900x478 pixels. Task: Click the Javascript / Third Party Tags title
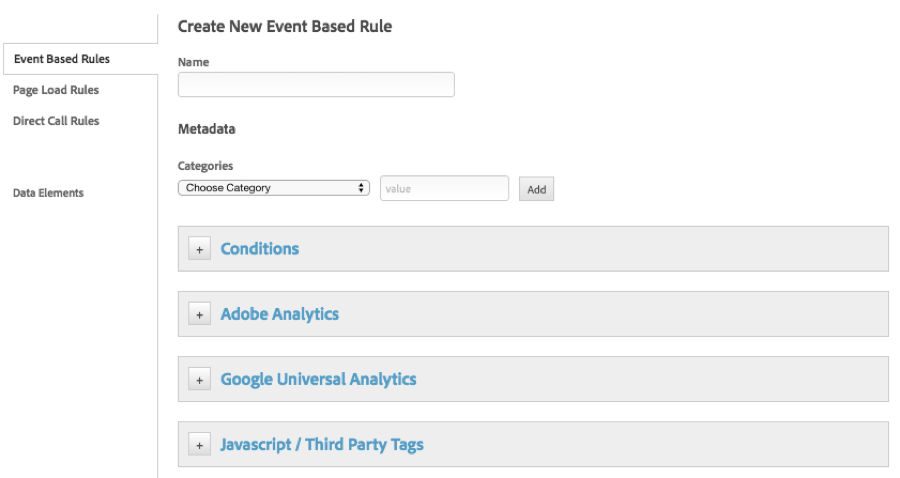click(x=322, y=445)
